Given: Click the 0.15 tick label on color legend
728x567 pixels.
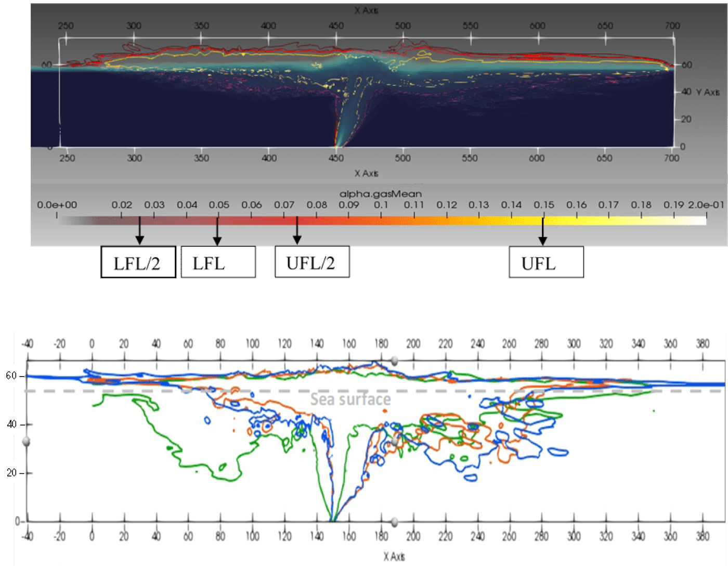Looking at the screenshot, I should pos(544,205).
